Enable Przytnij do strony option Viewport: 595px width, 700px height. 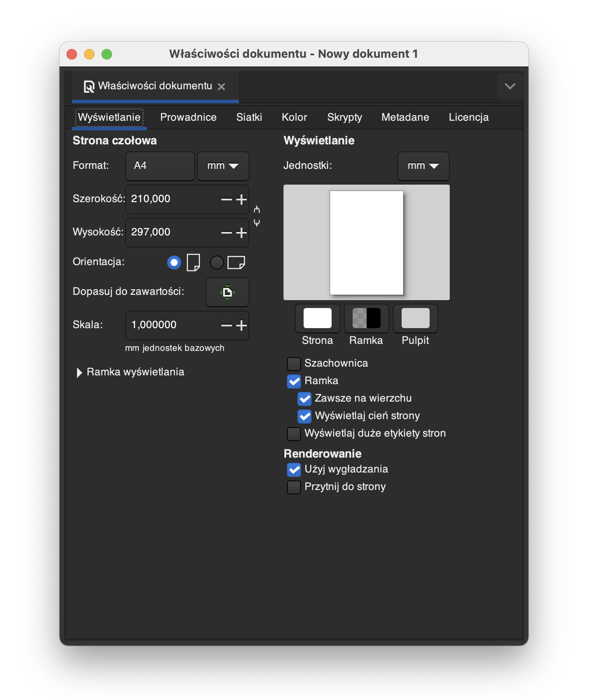(x=294, y=487)
